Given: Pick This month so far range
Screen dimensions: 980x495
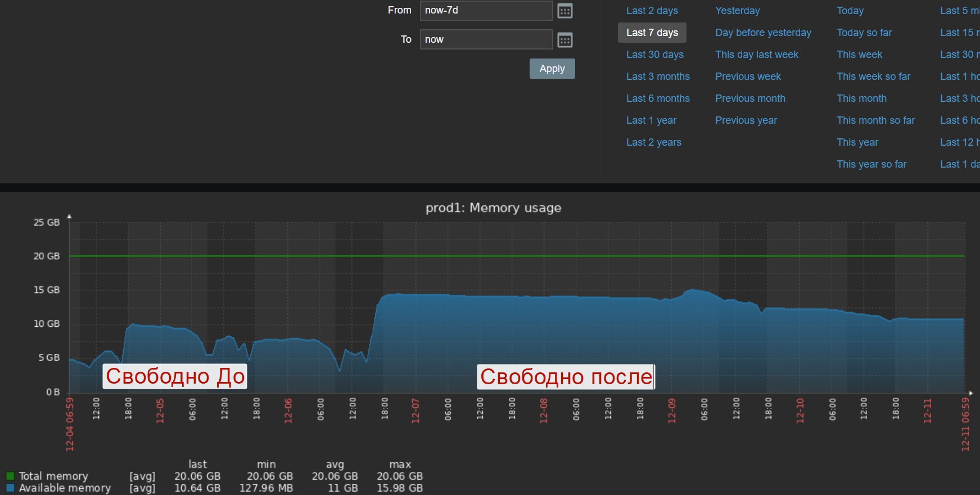Looking at the screenshot, I should tap(875, 120).
